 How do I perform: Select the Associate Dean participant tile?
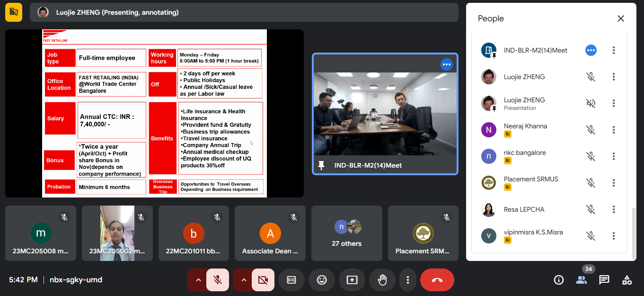pos(270,233)
